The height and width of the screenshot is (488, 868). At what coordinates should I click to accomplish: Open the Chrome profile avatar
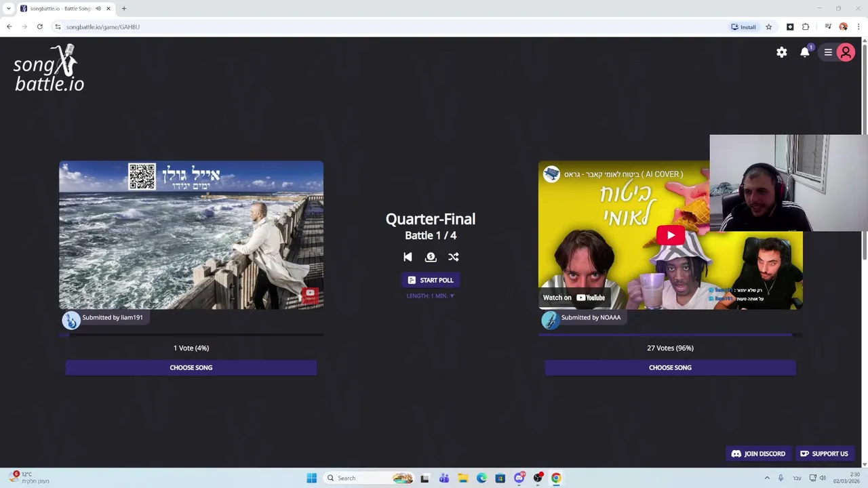[x=844, y=27]
